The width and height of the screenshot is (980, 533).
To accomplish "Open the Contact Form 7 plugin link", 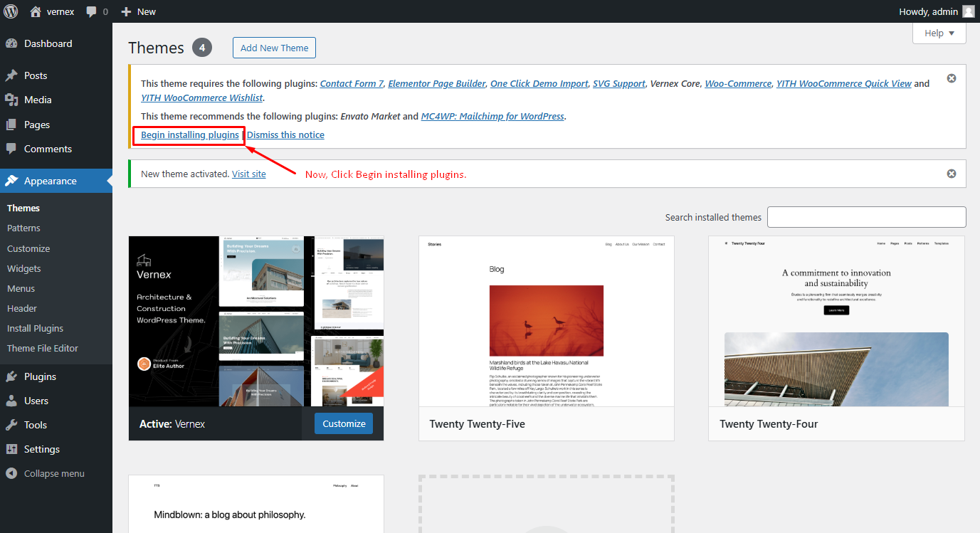I will [352, 83].
